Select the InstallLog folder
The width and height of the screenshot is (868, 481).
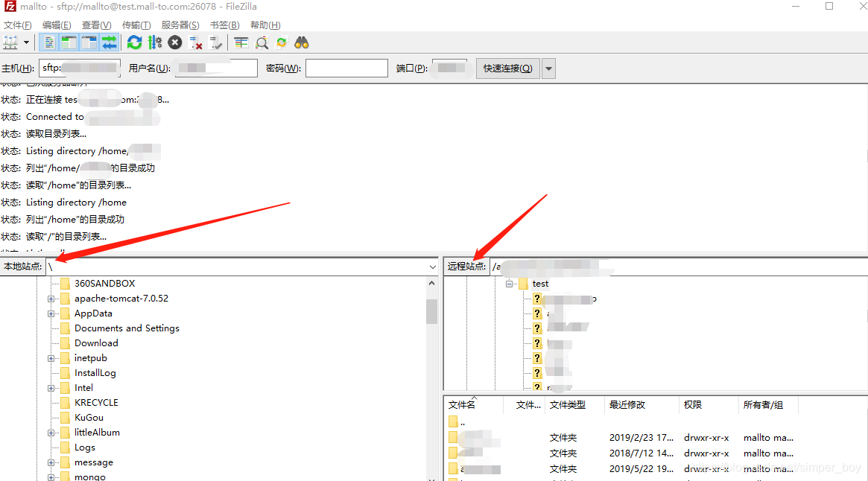(x=95, y=373)
